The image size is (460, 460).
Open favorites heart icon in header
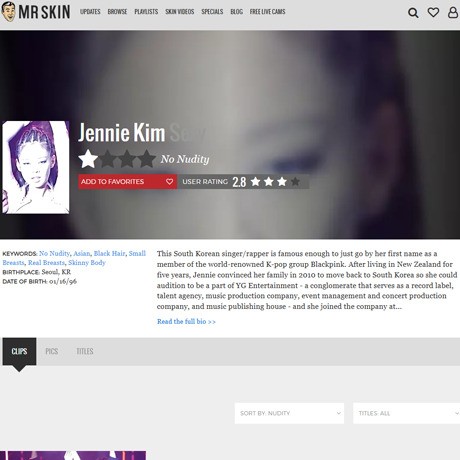[433, 13]
